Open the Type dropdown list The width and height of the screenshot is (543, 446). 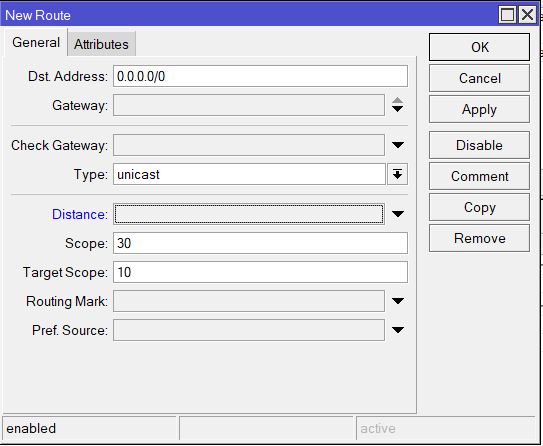click(398, 174)
